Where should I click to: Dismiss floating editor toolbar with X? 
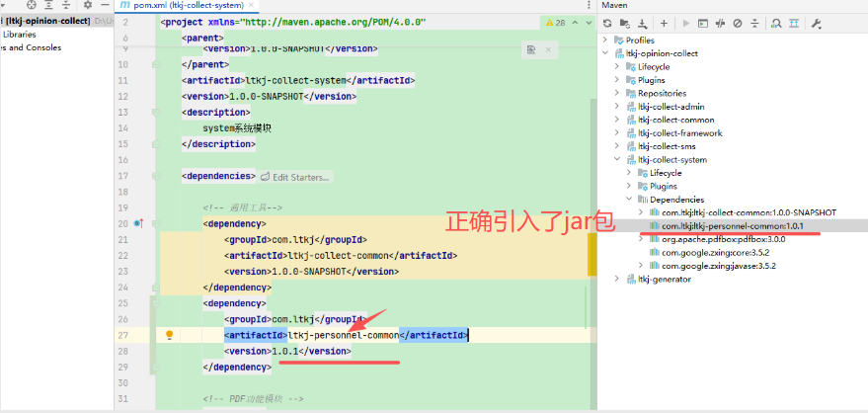pos(548,49)
